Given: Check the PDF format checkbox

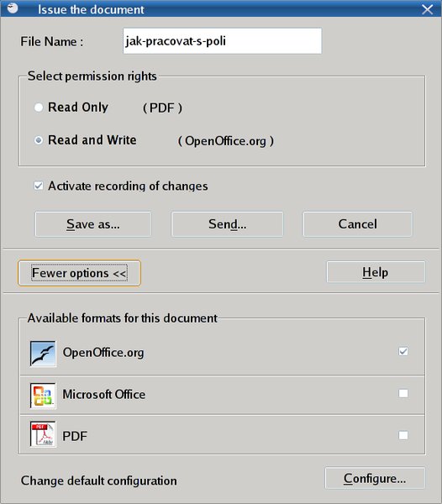Looking at the screenshot, I should (403, 435).
